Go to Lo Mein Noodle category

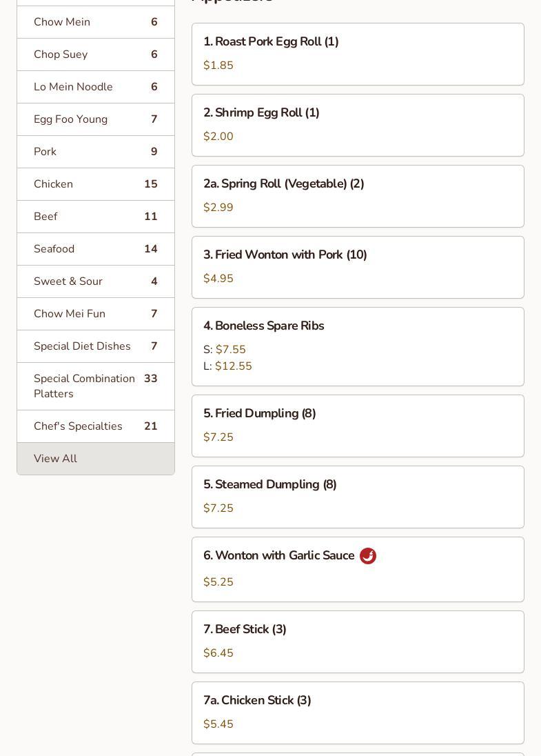tap(95, 87)
